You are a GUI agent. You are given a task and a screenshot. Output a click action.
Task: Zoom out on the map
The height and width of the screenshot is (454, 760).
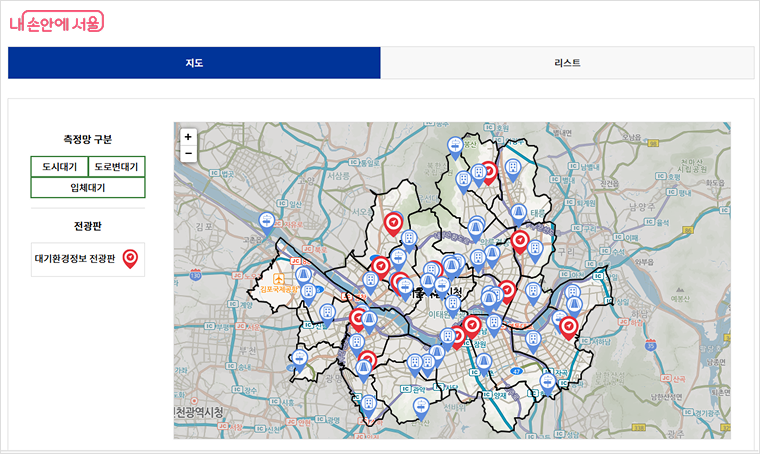pos(188,153)
